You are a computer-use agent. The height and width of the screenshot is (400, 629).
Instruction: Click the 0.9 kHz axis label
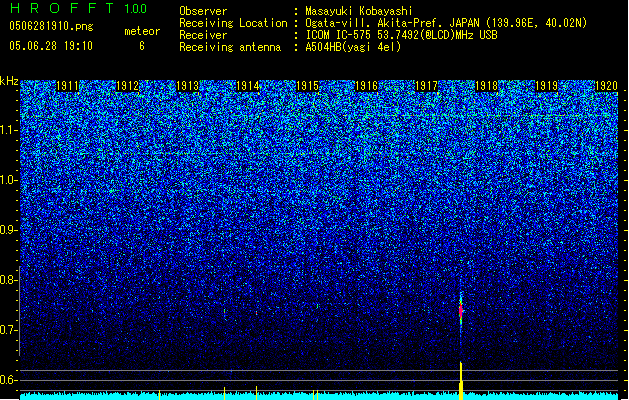[9, 230]
